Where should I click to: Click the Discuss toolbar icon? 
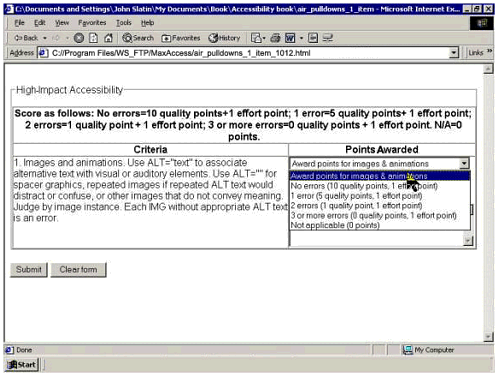tap(313, 38)
